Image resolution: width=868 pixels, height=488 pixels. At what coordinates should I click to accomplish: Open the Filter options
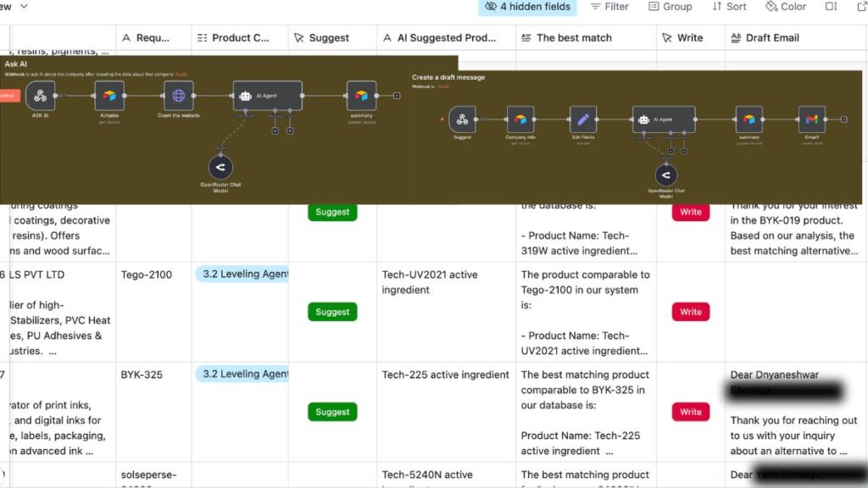tap(609, 7)
